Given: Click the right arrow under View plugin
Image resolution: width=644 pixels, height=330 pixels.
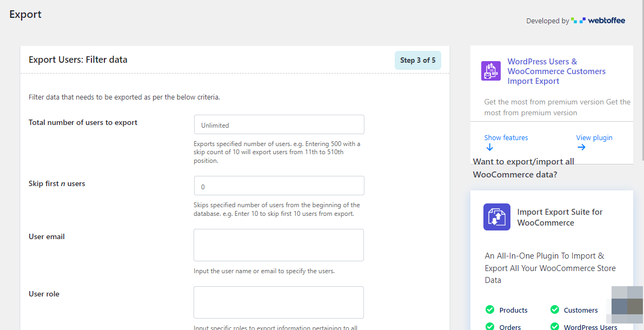Looking at the screenshot, I should point(581,147).
